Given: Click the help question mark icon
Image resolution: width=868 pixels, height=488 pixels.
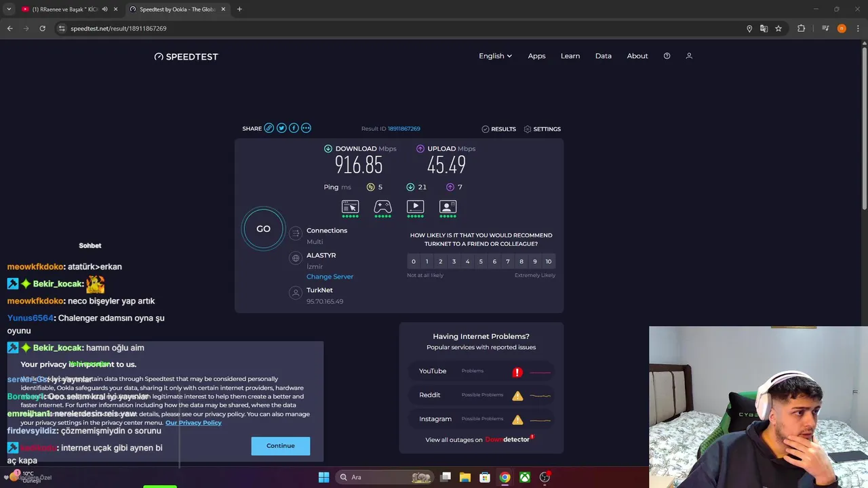Looking at the screenshot, I should click(667, 56).
